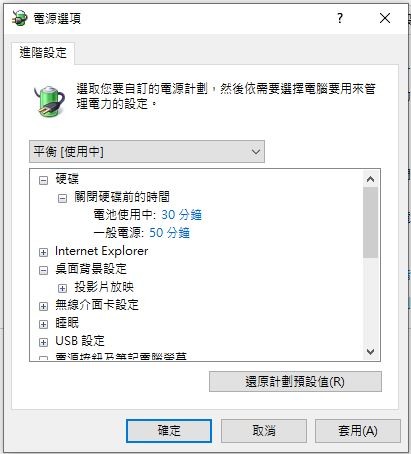
Task: Select the 進階設定 tab
Action: [43, 53]
